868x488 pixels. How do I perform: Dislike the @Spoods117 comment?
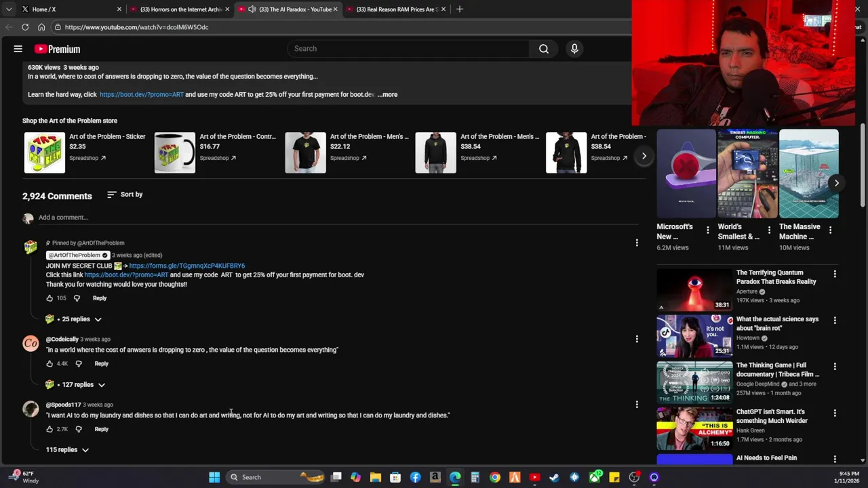(x=79, y=429)
